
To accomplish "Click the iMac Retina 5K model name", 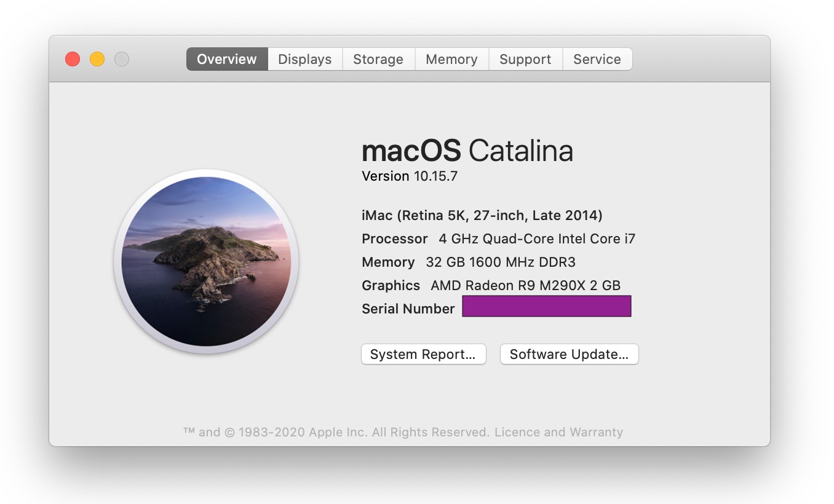I will 482,215.
